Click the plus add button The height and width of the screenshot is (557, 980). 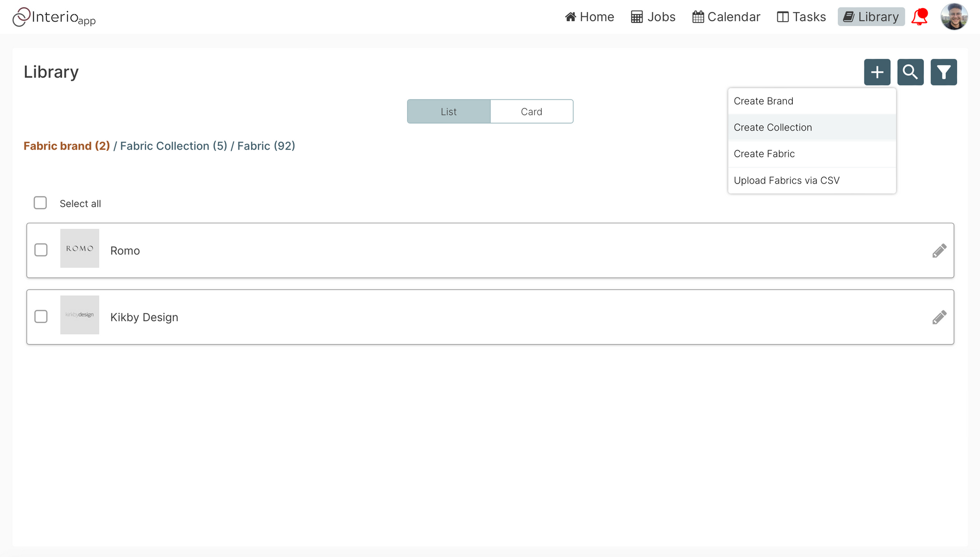pyautogui.click(x=877, y=72)
